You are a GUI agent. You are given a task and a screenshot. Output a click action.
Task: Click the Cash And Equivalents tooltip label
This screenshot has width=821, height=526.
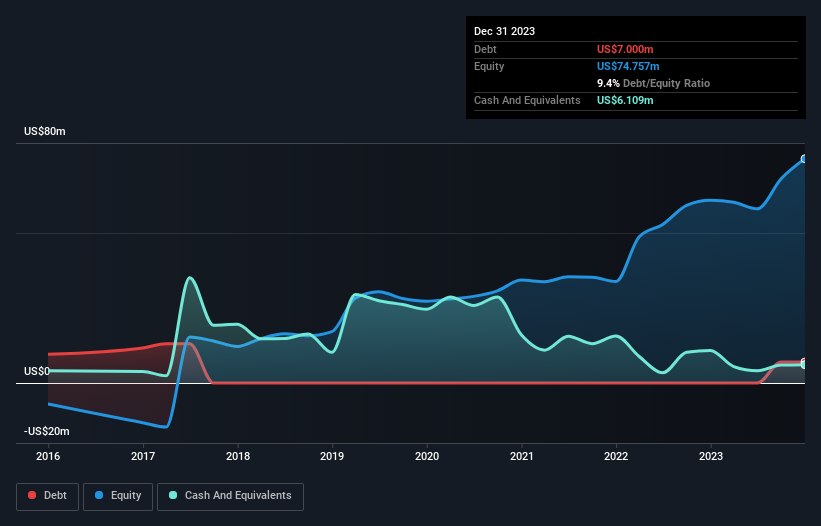[x=527, y=100]
